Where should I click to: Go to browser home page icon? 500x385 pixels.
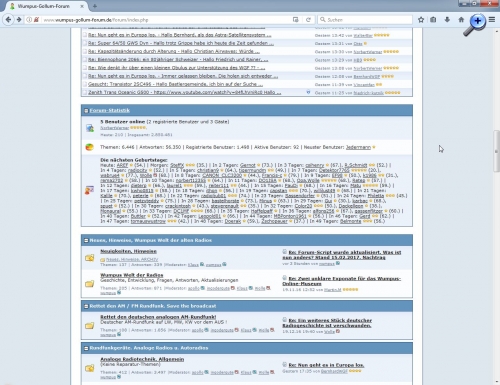tap(461, 20)
